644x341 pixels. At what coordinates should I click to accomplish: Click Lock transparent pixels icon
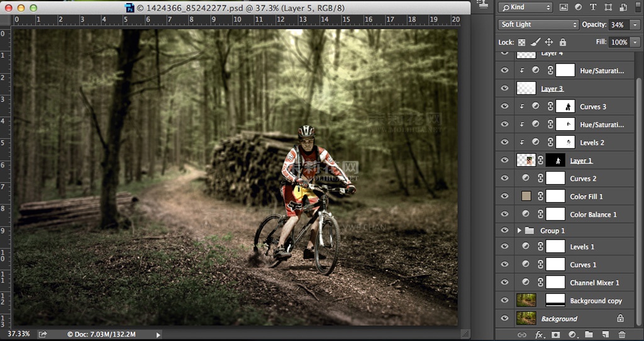coord(521,42)
